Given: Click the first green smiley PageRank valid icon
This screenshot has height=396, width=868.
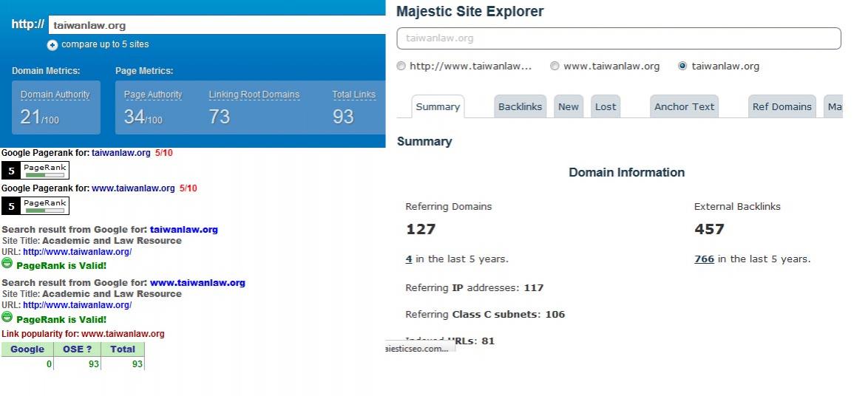Looking at the screenshot, I should 7,263.
